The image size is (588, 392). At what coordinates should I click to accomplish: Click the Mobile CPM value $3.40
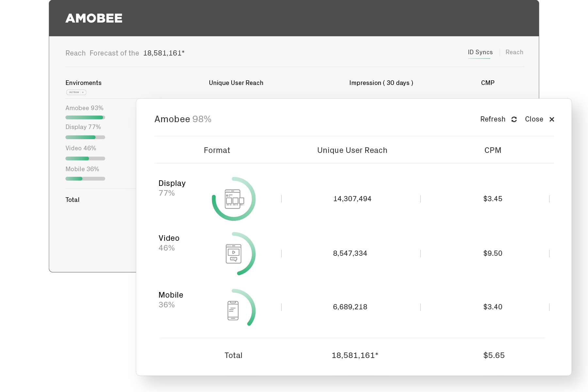coord(493,307)
